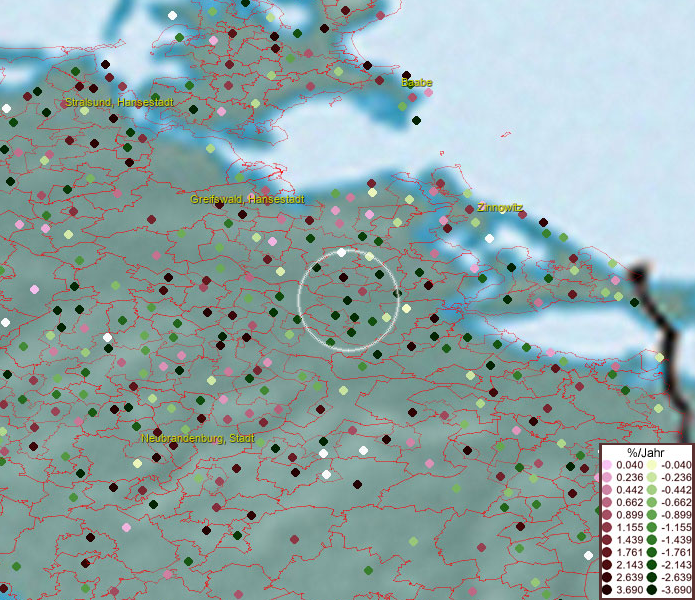Pick the -1.439 legend color swatch
Viewport: 695px width, 600px height.
pyautogui.click(x=652, y=540)
